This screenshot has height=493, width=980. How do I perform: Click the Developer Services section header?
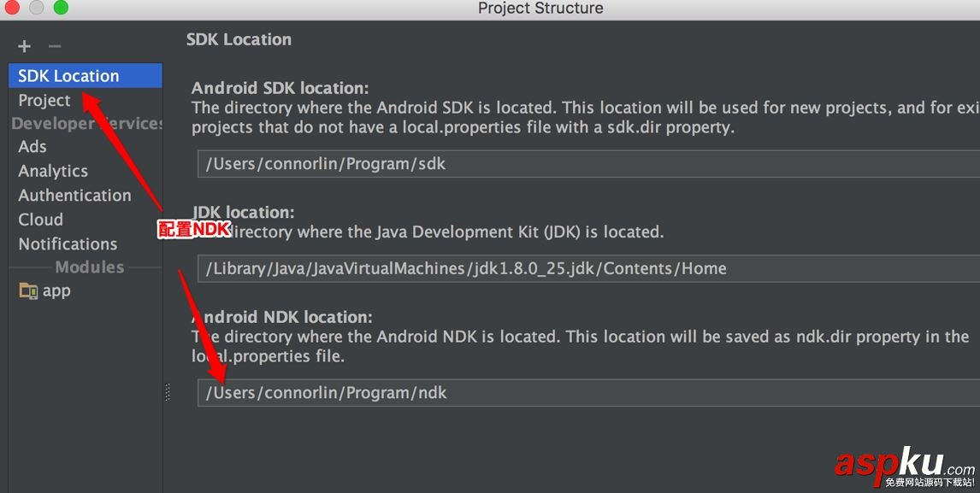point(86,124)
